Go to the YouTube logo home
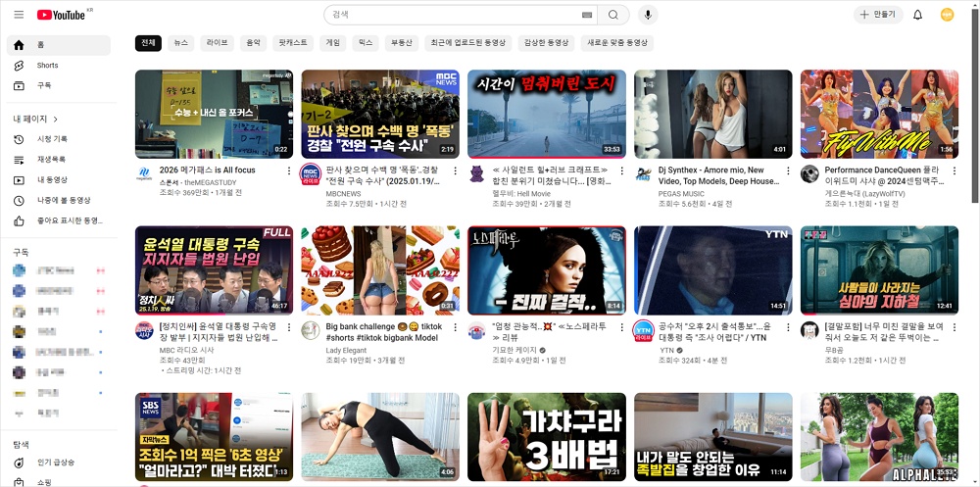 click(61, 15)
